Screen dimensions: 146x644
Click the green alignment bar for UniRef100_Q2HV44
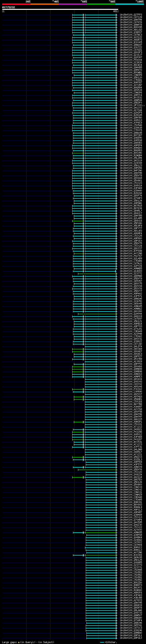pyautogui.click(x=97, y=314)
